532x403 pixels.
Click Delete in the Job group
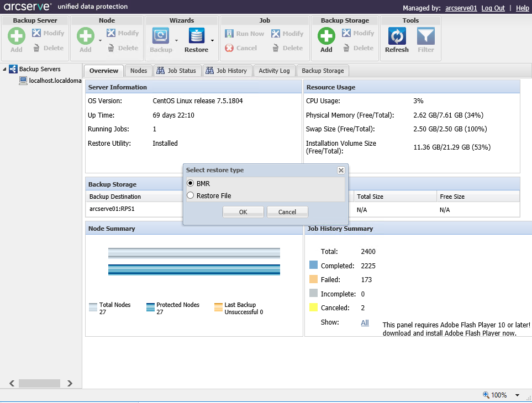pyautogui.click(x=288, y=48)
